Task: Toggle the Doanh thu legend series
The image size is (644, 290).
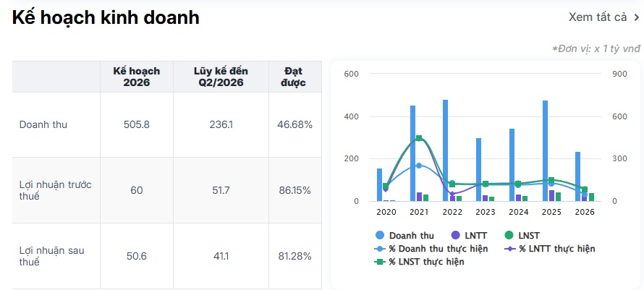Action: pos(404,235)
